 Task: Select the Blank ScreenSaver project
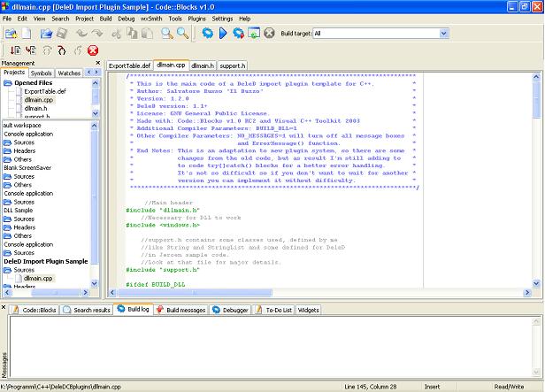27,168
